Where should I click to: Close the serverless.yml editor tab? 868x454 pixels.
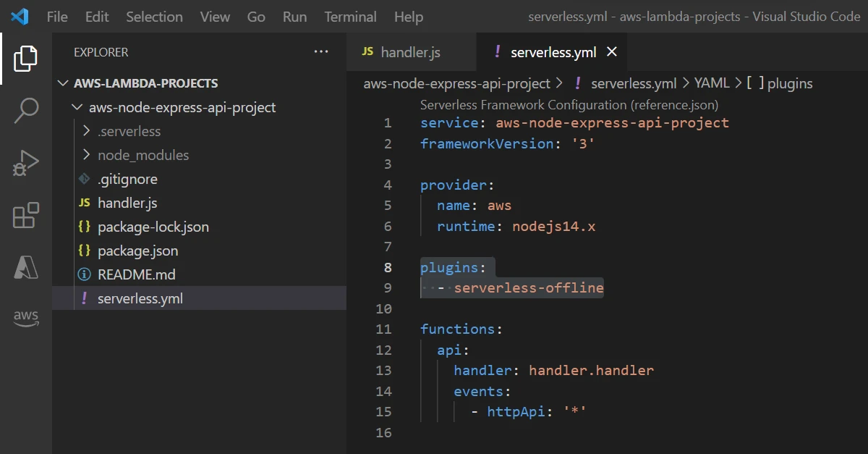pos(611,52)
